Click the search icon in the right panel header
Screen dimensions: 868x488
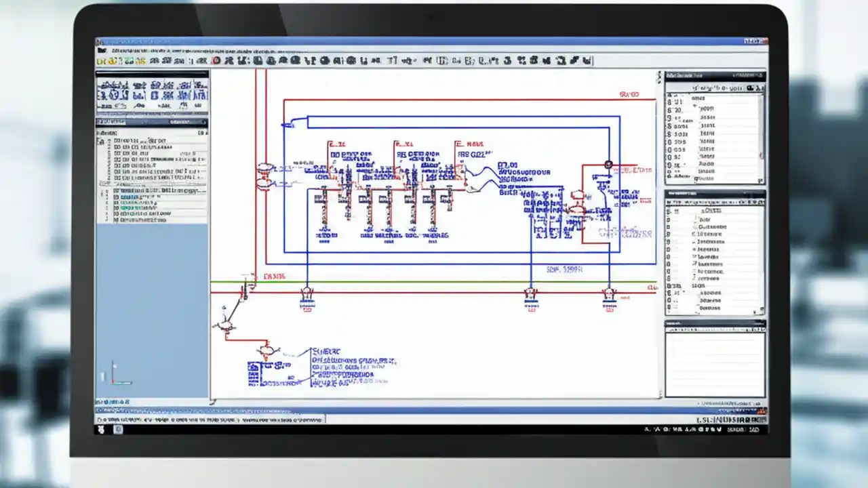pos(749,89)
